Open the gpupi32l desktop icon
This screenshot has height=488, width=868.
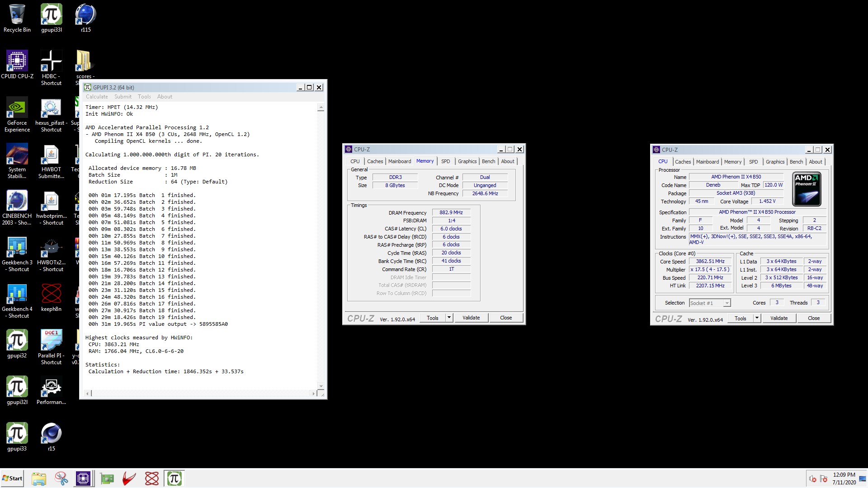coord(17,390)
